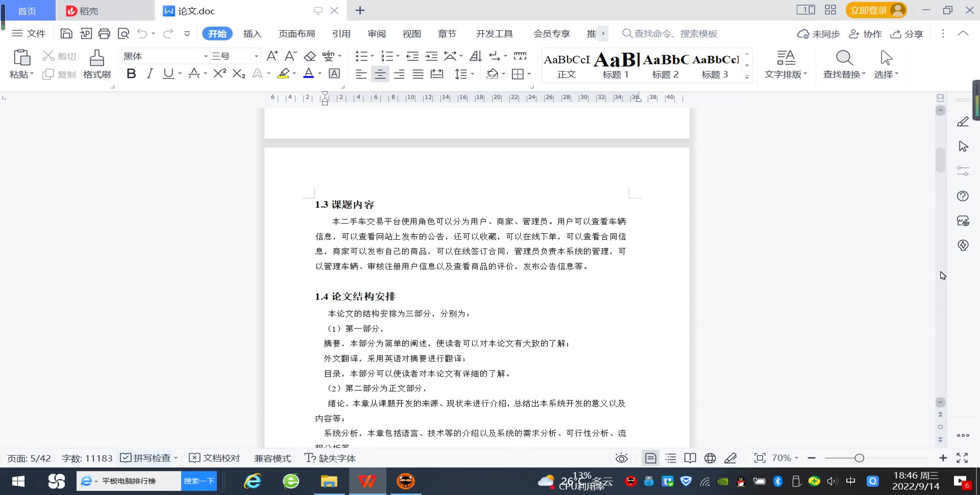Open the 插入 (Insert) ribbon tab
This screenshot has width=980, height=495.
(x=252, y=34)
